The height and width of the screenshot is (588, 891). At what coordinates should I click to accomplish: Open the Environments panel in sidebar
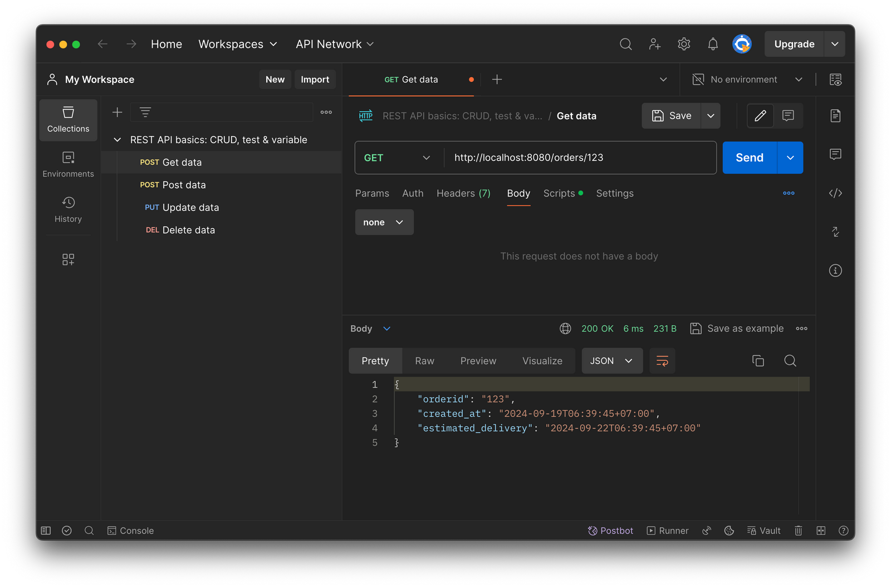tap(68, 164)
